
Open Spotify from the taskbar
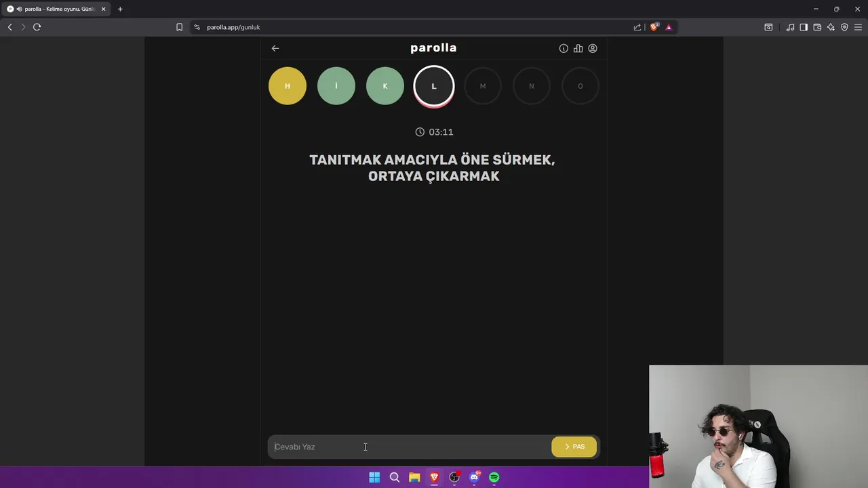494,477
